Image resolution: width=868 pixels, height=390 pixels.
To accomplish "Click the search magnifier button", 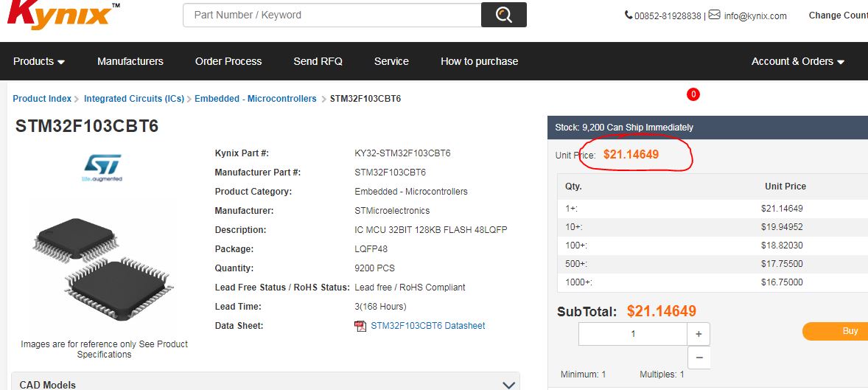I will [x=504, y=15].
